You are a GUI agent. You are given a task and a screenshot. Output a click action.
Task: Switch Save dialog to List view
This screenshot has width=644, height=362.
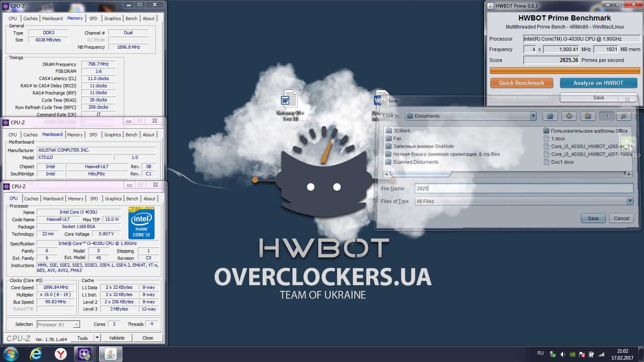tap(607, 116)
